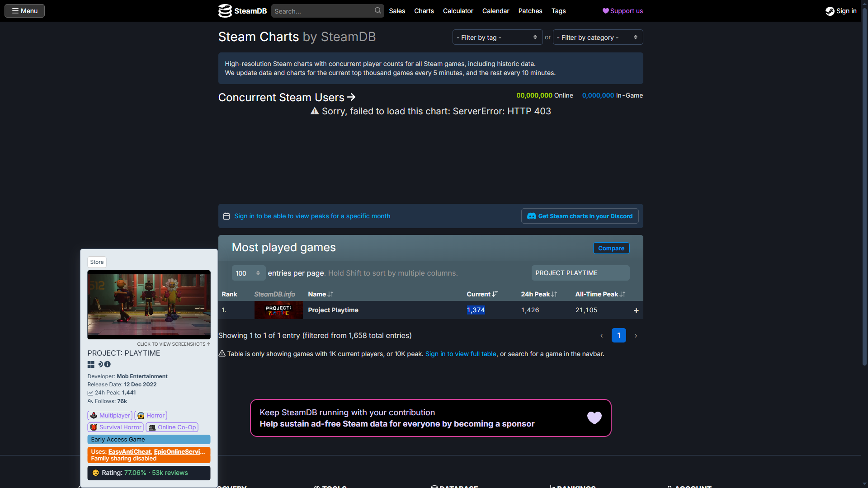Click the info icon in game popup

coord(108,365)
